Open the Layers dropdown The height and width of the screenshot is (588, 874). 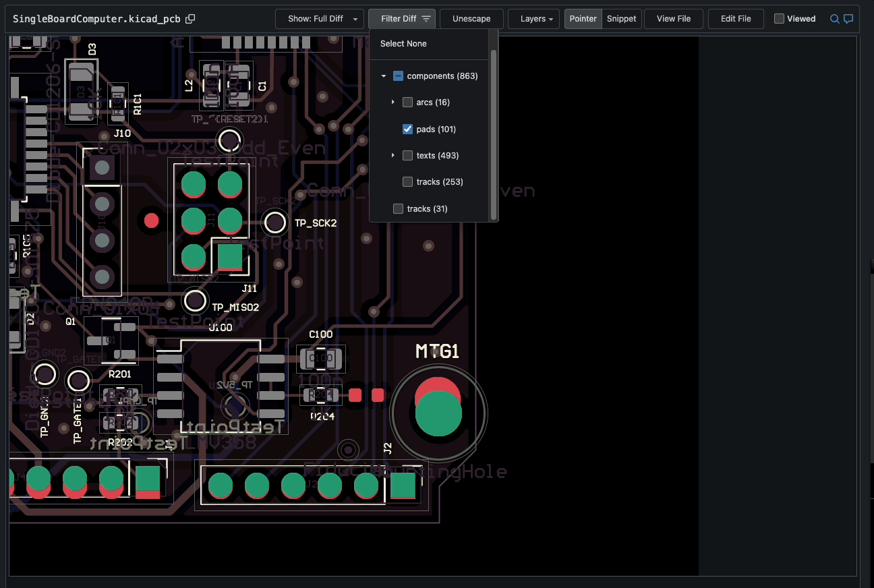[x=533, y=18]
